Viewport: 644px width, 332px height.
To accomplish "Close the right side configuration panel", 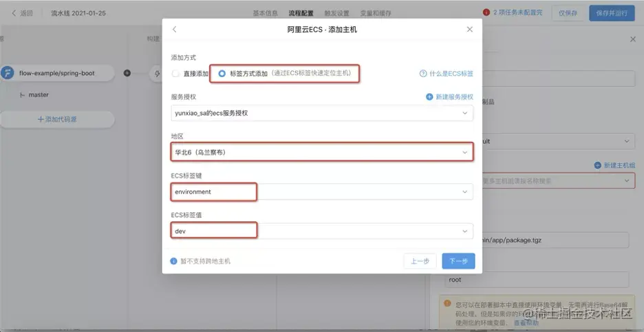I will 633,39.
